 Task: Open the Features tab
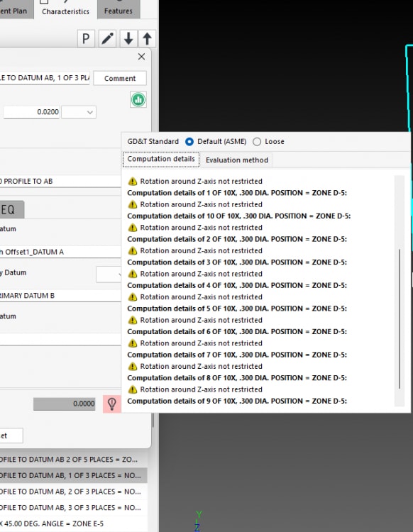point(119,11)
